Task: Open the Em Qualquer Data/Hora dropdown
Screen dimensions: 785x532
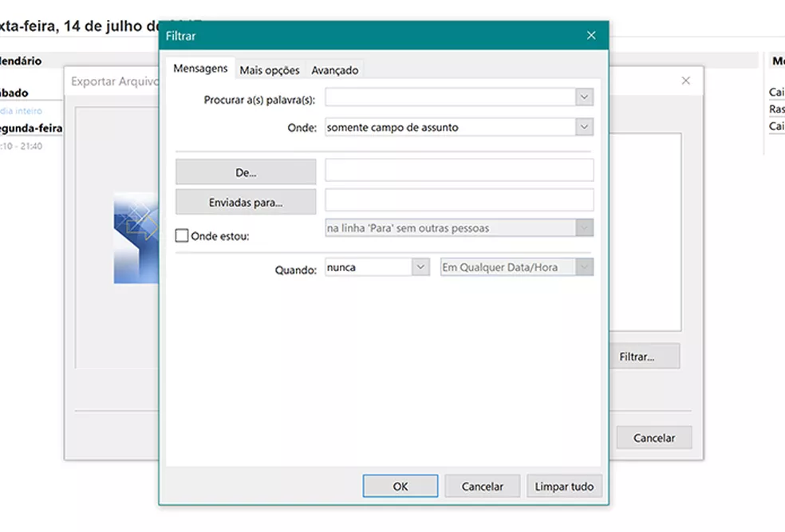Action: 517,267
